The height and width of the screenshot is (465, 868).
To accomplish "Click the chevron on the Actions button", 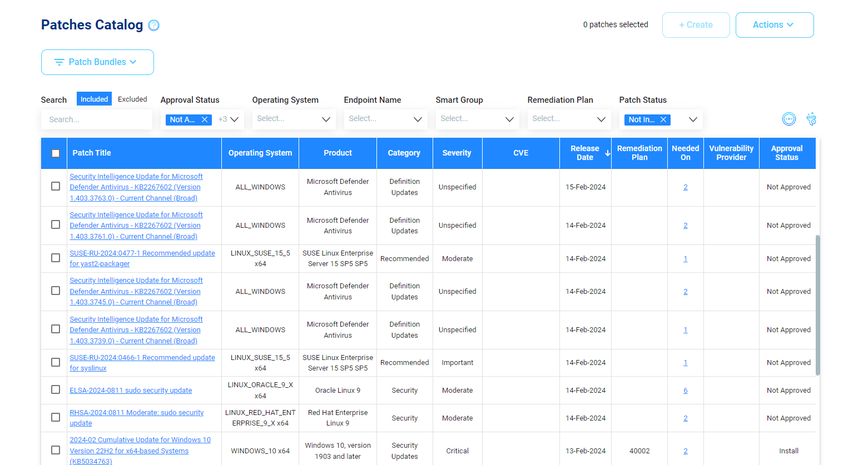I will tap(790, 25).
